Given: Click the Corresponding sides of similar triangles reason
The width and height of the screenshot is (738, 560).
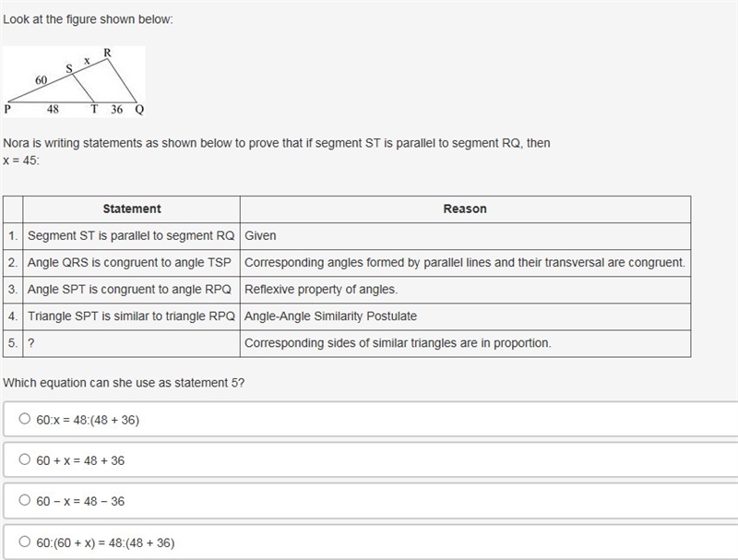Looking at the screenshot, I should (x=398, y=343).
